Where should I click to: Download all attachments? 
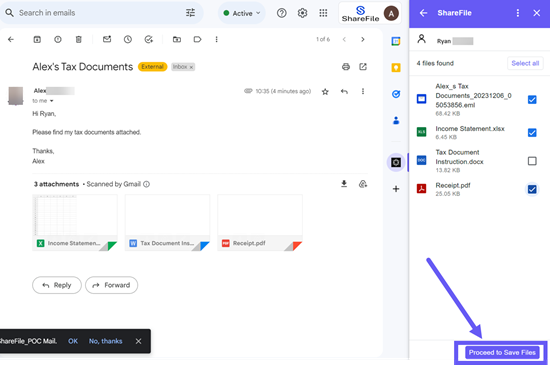coord(344,184)
